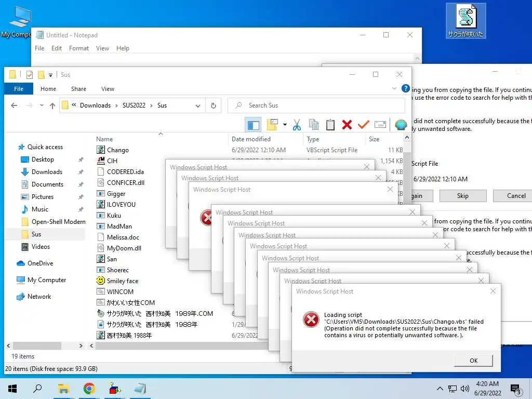The height and width of the screenshot is (399, 532).
Task: Close the front Windows Script Host dialog
Action: tap(493, 291)
